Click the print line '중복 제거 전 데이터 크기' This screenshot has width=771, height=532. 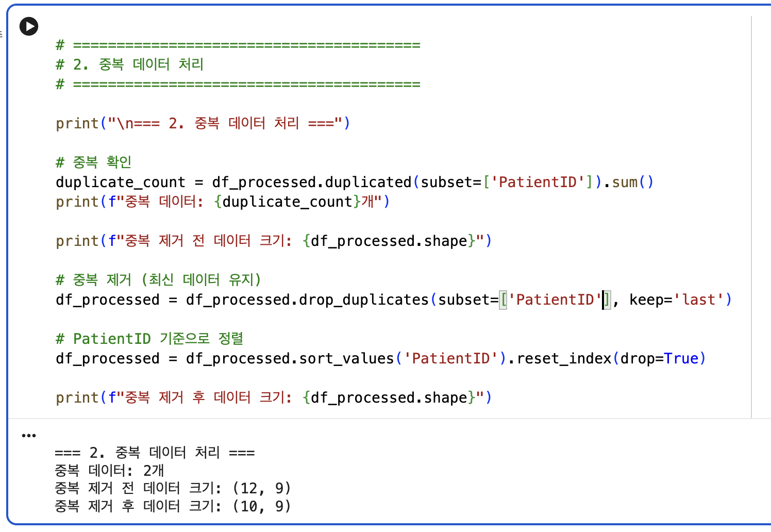click(x=274, y=241)
